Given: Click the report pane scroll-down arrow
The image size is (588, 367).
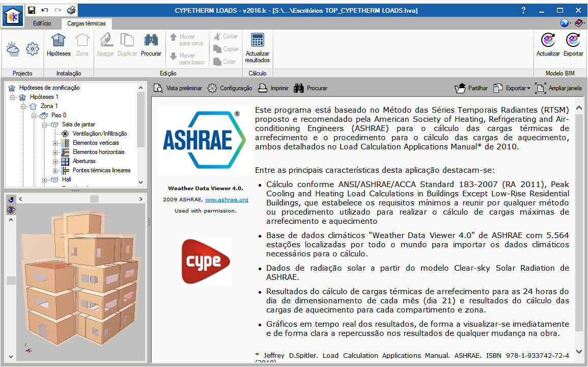Looking at the screenshot, I should point(579,351).
